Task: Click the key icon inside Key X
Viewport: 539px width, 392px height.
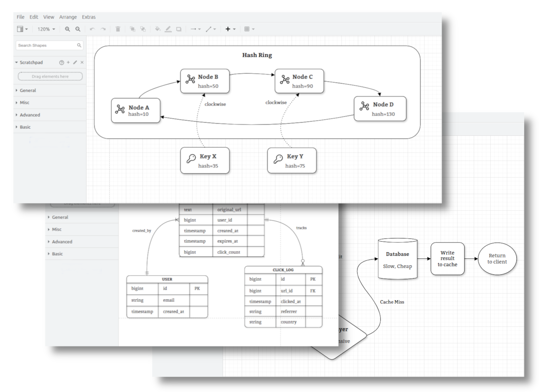Action: pyautogui.click(x=191, y=159)
